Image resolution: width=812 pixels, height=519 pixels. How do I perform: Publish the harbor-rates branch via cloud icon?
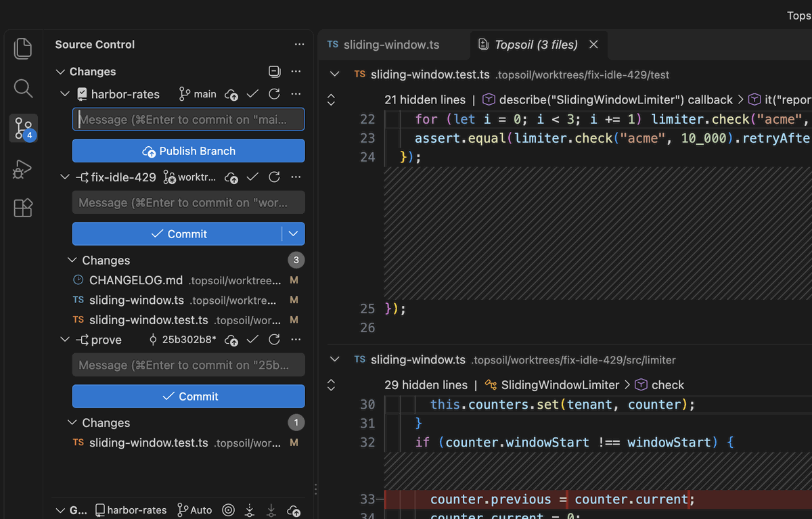click(231, 94)
